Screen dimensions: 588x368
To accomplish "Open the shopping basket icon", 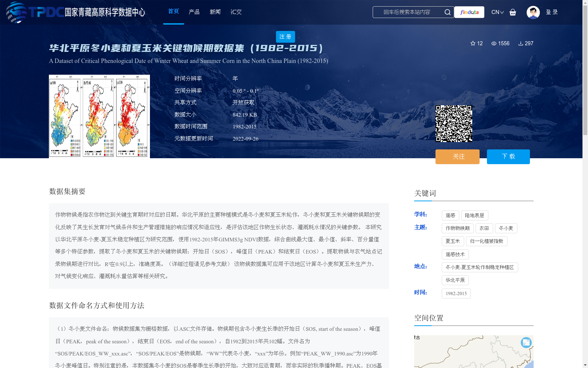I will (x=513, y=12).
